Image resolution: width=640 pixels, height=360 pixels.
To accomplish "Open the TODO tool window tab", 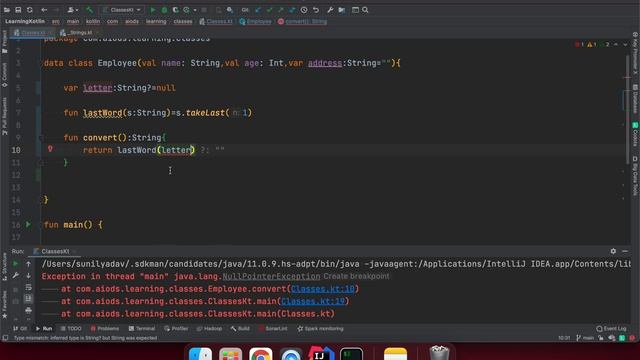I will pyautogui.click(x=71, y=329).
